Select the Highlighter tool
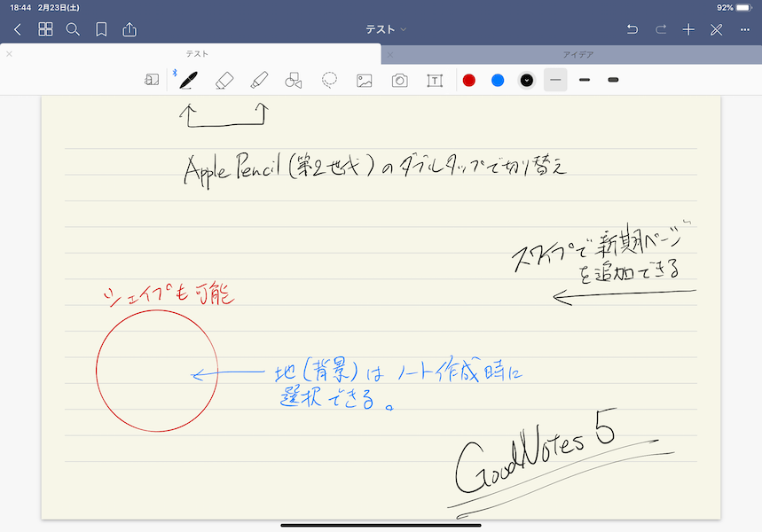The height and width of the screenshot is (532, 762). pyautogui.click(x=259, y=80)
